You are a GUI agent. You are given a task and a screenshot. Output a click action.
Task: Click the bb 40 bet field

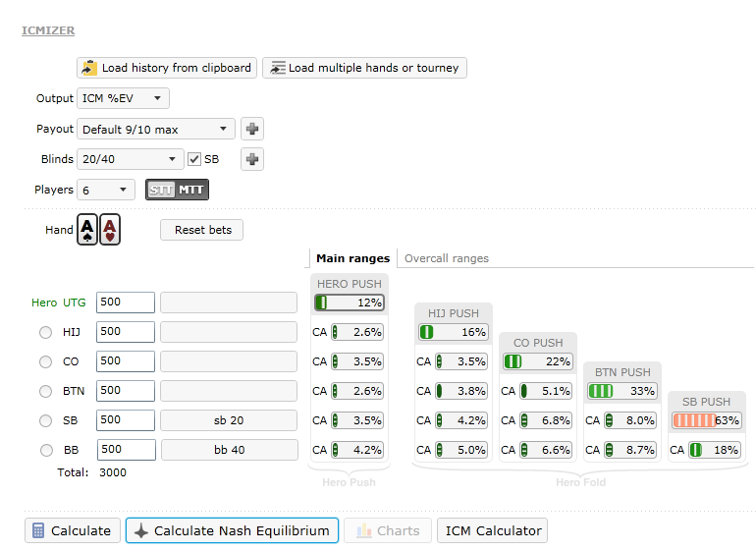pyautogui.click(x=230, y=450)
